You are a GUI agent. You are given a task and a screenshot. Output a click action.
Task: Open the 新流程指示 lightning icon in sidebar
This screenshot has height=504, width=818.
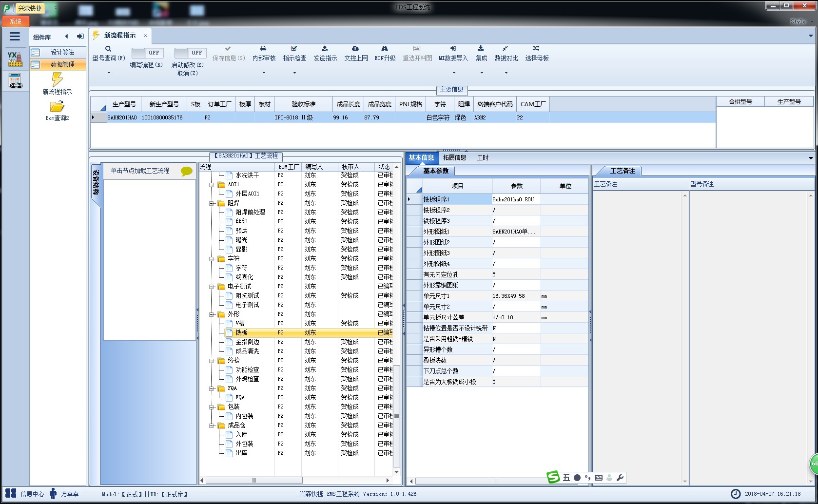click(x=58, y=79)
